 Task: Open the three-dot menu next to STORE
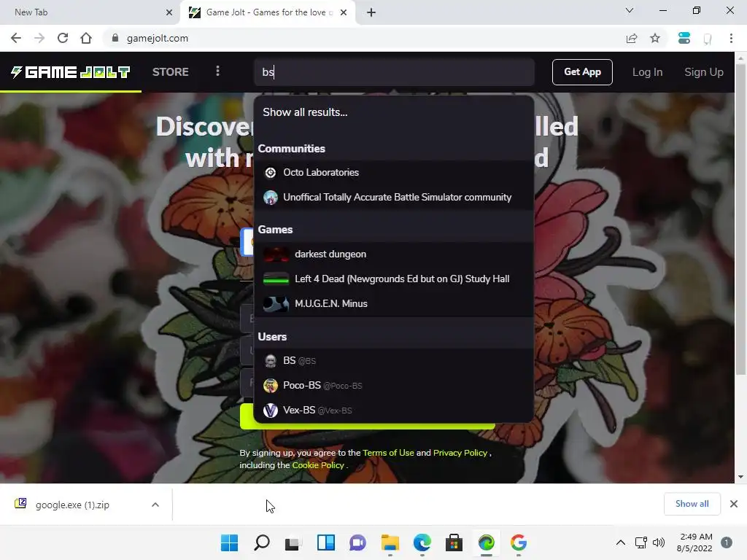[217, 71]
